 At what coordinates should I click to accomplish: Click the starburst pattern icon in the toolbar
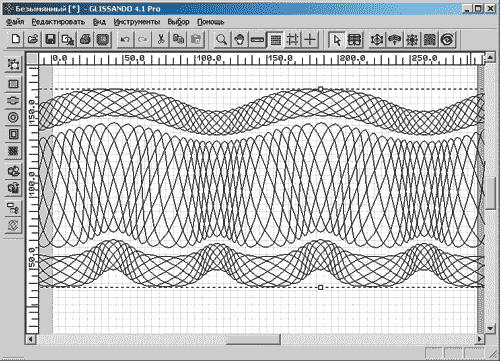(x=412, y=40)
